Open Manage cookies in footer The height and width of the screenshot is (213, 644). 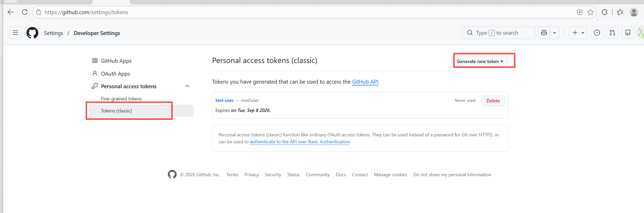(x=391, y=174)
